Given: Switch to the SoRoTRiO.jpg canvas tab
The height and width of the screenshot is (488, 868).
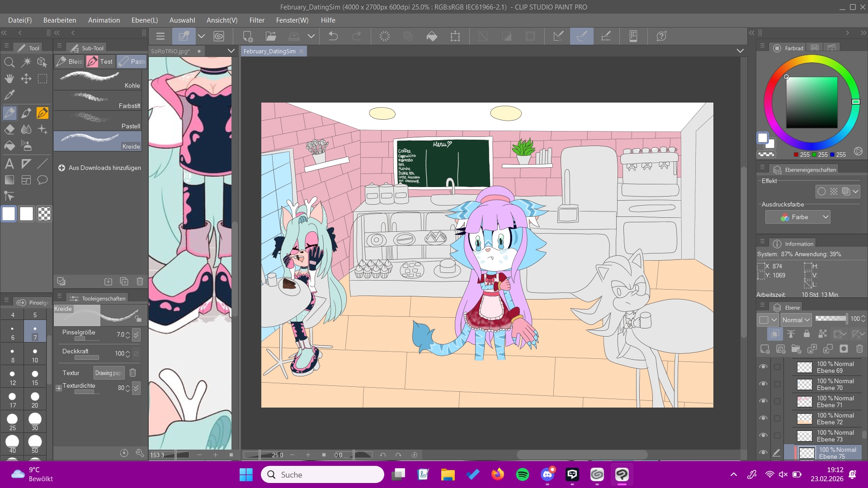Looking at the screenshot, I should click(x=170, y=52).
